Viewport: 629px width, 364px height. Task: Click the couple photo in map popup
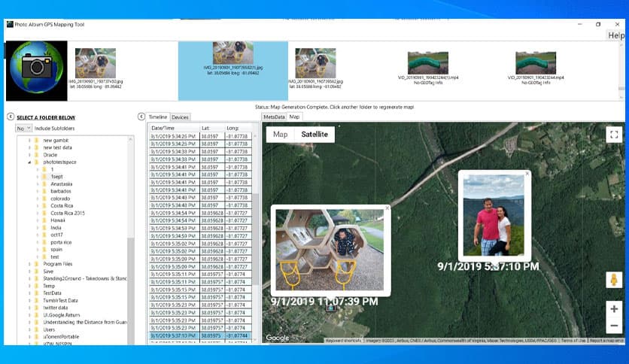494,215
